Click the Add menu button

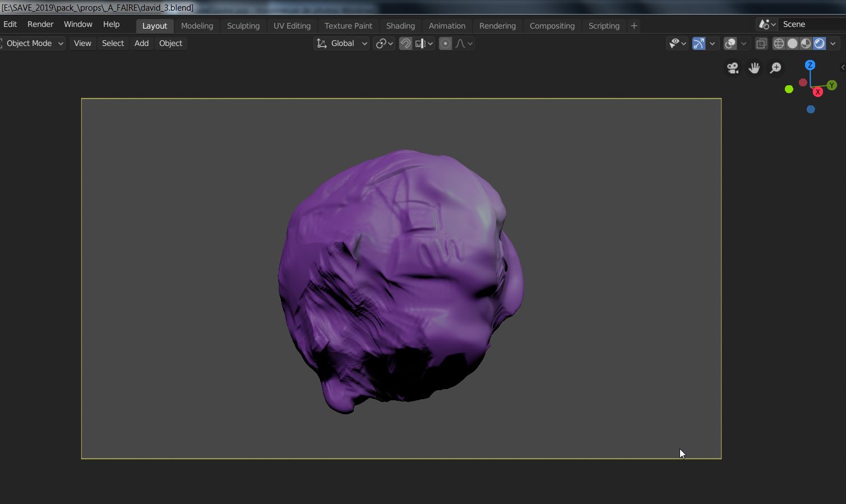(x=141, y=44)
